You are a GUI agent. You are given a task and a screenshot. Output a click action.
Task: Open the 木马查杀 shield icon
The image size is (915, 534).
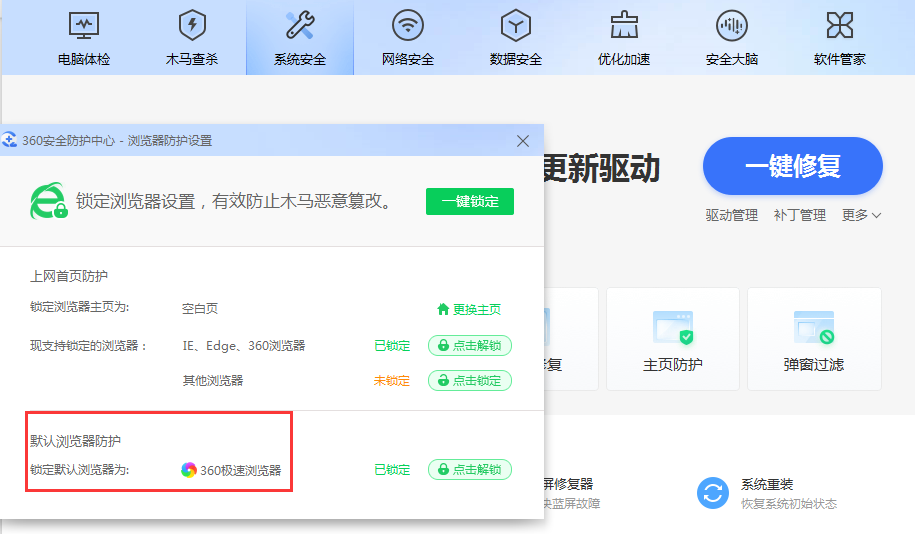[x=192, y=26]
